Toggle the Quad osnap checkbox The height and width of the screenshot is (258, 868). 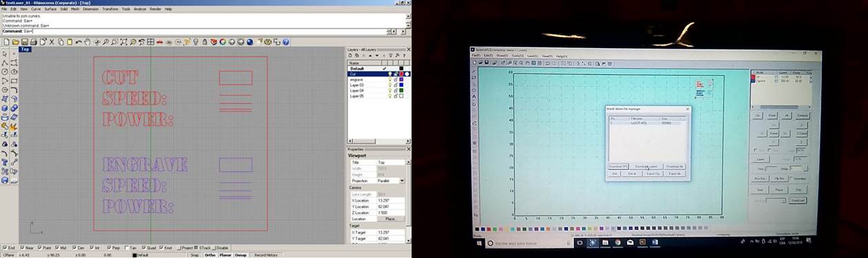click(144, 247)
